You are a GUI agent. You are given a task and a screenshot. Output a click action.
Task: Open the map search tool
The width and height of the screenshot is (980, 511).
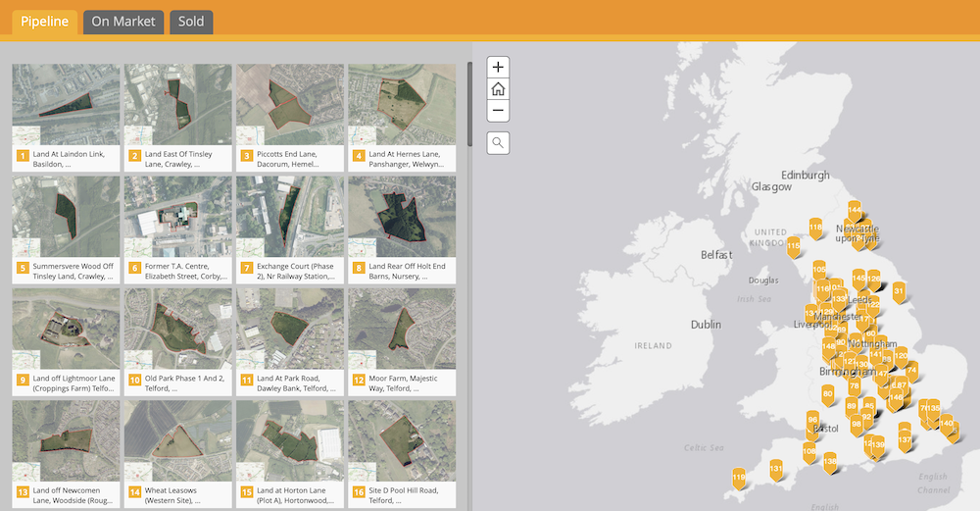[x=498, y=143]
